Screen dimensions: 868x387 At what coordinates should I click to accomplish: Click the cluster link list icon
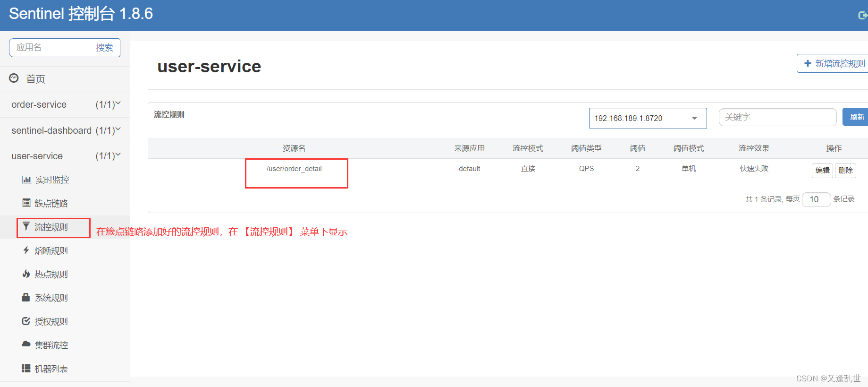26,203
